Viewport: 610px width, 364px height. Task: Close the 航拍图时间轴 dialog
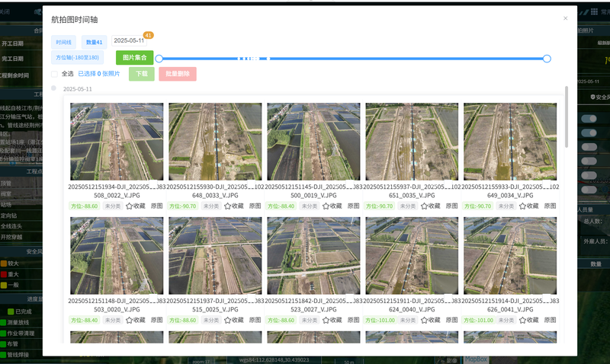click(x=565, y=18)
